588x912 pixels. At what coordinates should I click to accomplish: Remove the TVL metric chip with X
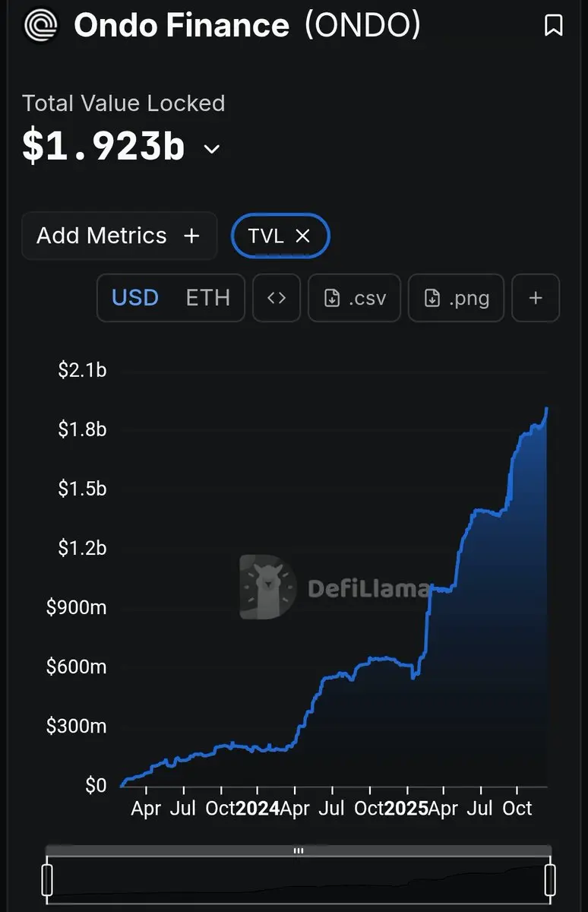tap(302, 236)
